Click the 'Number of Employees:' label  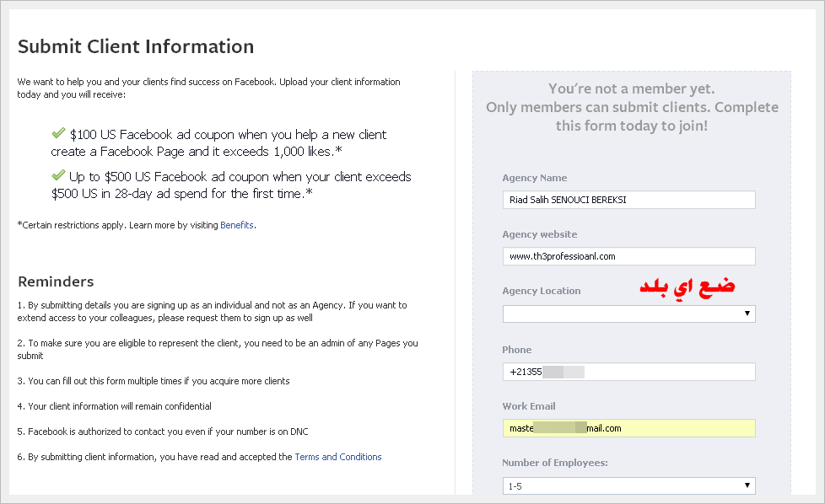[554, 463]
